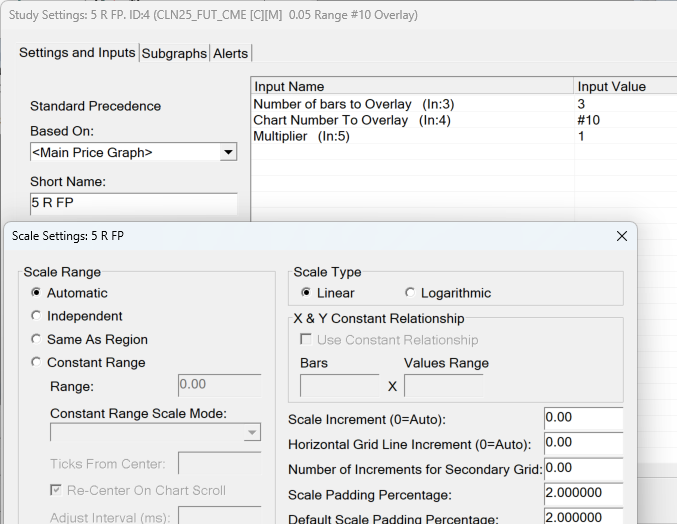Image resolution: width=677 pixels, height=524 pixels.
Task: Click the Scale Increment input field
Action: [582, 419]
